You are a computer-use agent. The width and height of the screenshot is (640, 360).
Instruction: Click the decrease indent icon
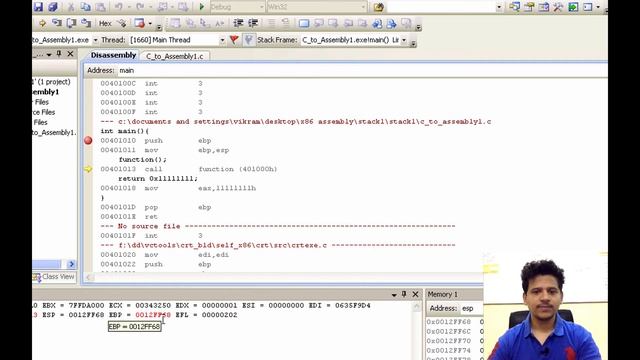(x=238, y=23)
